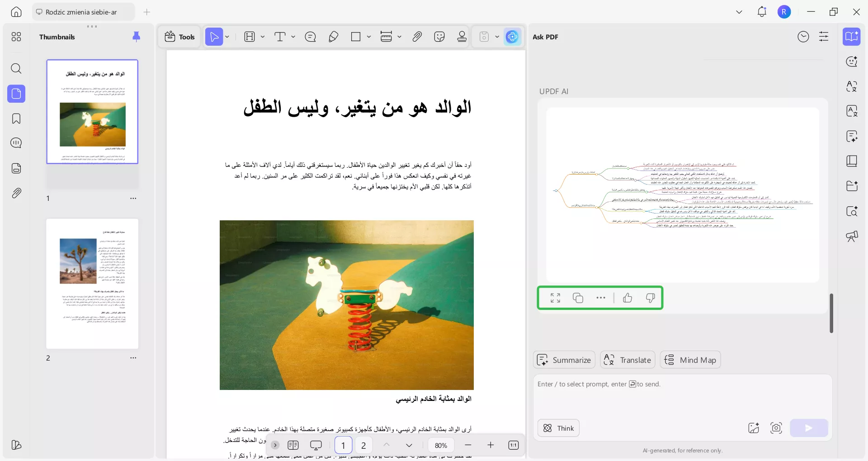The image size is (868, 461).
Task: Give a thumbs up to the AI response
Action: click(627, 298)
